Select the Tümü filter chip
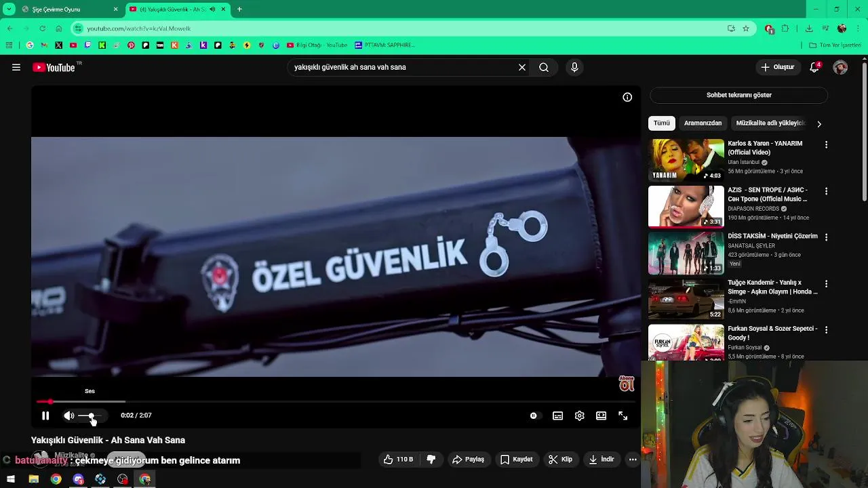Viewport: 868px width, 488px height. pyautogui.click(x=661, y=123)
